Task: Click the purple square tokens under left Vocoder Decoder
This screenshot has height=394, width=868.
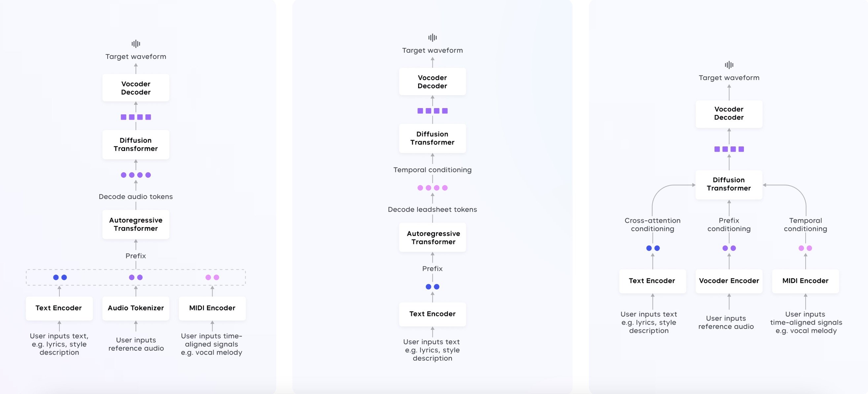Action: point(136,117)
